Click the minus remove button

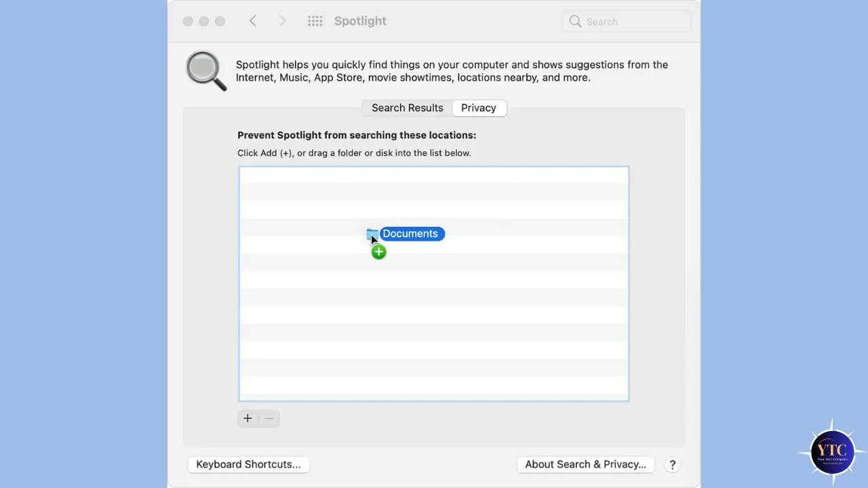[269, 418]
